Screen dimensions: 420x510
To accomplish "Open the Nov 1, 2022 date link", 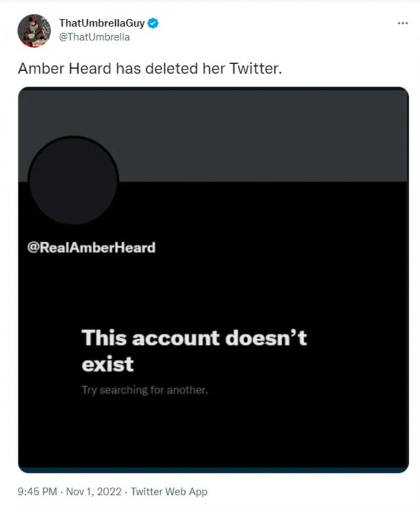I will point(94,491).
